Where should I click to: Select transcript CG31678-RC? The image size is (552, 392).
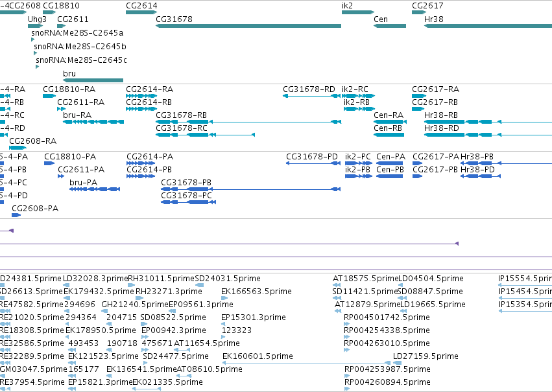point(182,128)
